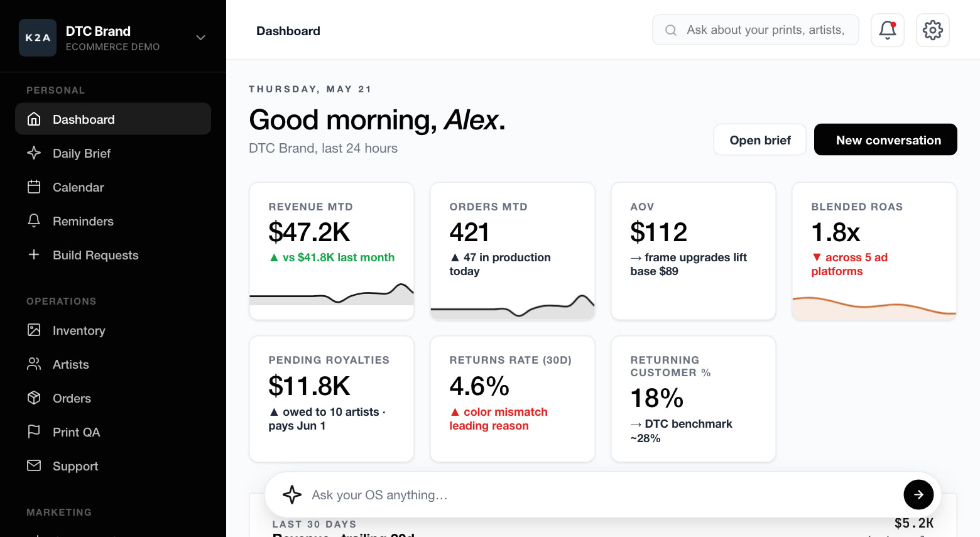The width and height of the screenshot is (980, 537).
Task: Click the Daily Brief sparkle icon
Action: (x=34, y=153)
